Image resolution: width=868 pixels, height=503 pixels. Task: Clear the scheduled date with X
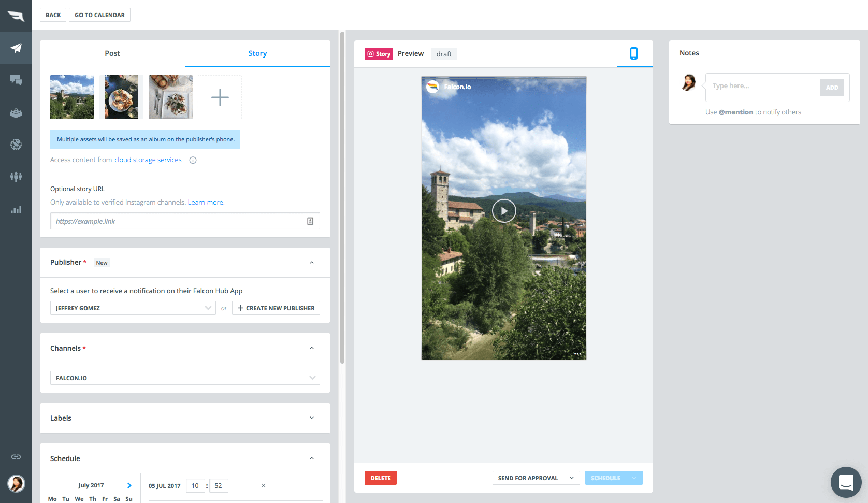(264, 485)
